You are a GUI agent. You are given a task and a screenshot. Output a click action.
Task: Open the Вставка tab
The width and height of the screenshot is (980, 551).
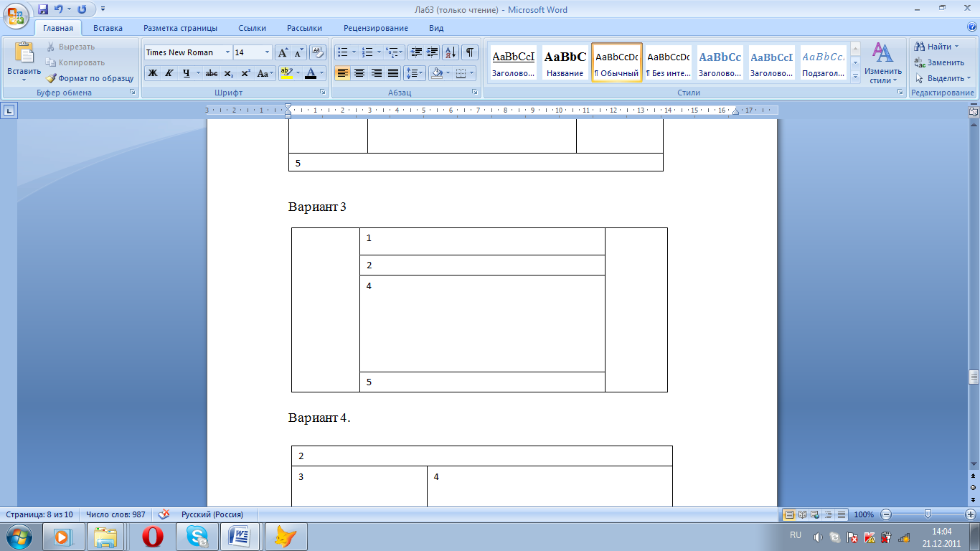[x=108, y=28]
